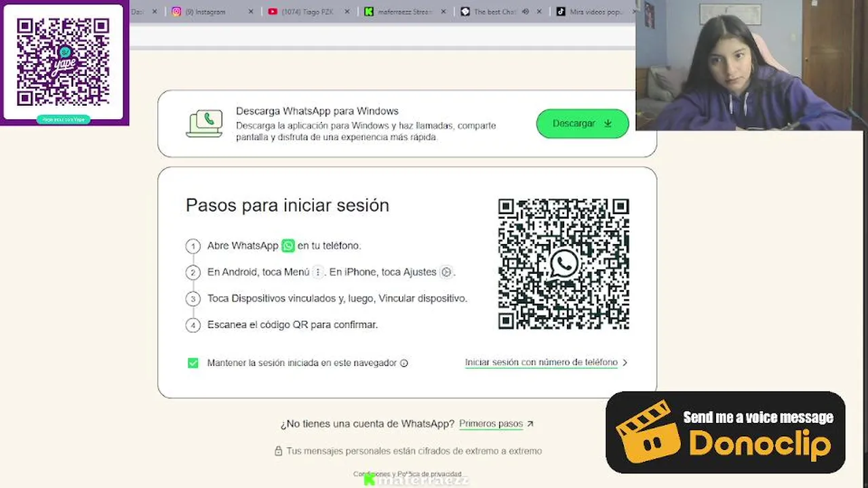868x488 pixels.
Task: Switch to the Instagram browser tab
Action: pos(210,12)
